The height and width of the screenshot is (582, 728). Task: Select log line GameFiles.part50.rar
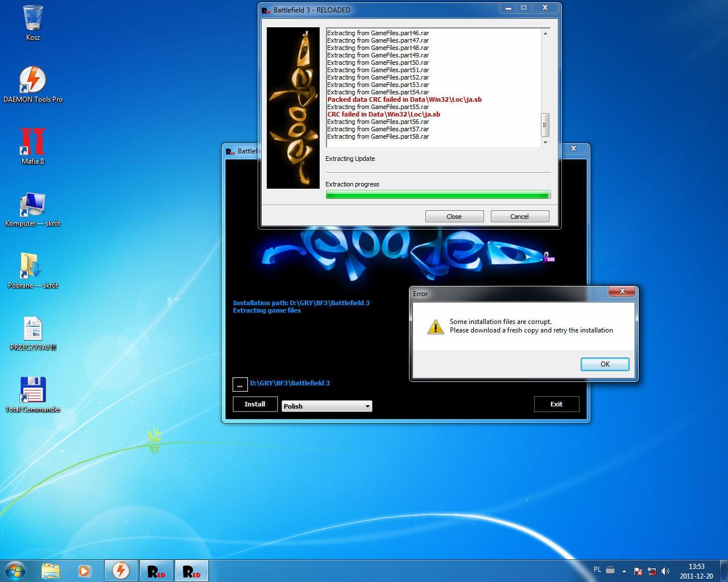(378, 63)
